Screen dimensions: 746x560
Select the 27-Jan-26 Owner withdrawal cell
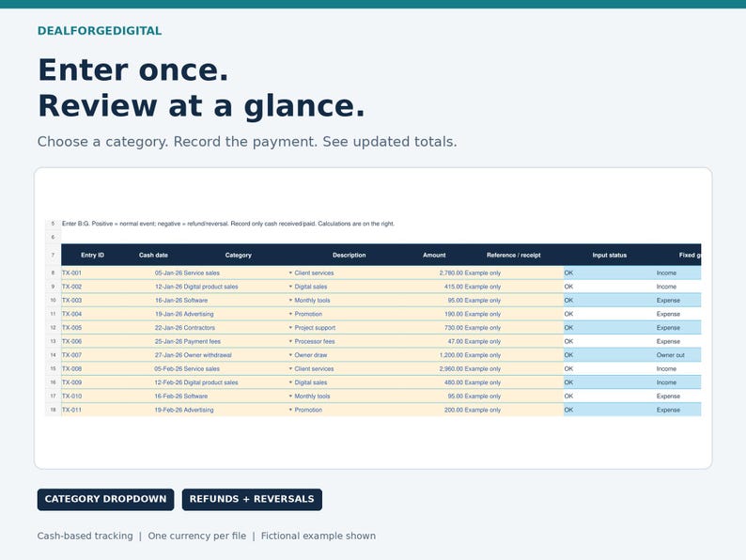tap(193, 355)
